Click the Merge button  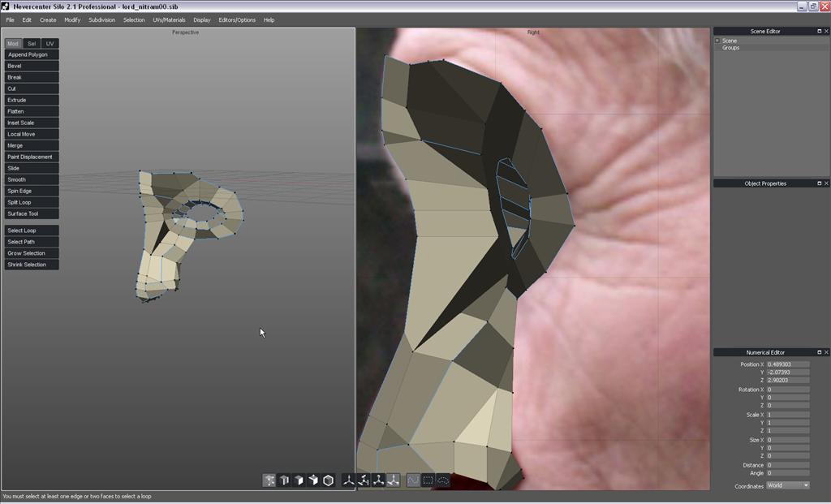tap(32, 146)
